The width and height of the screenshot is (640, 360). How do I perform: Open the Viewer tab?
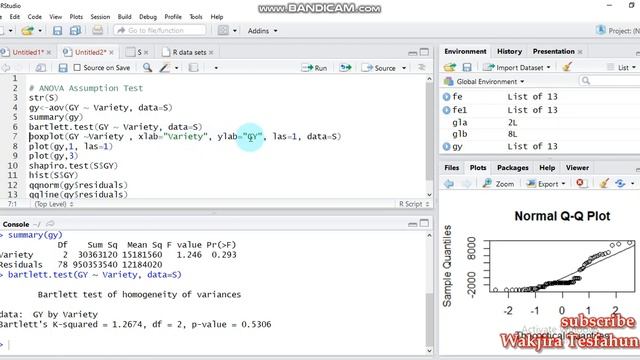tap(577, 168)
